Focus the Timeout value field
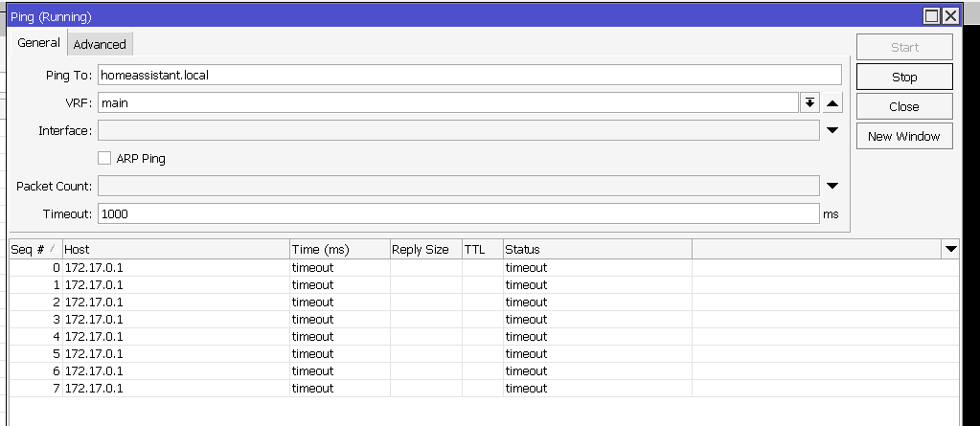The width and height of the screenshot is (980, 426). [458, 213]
